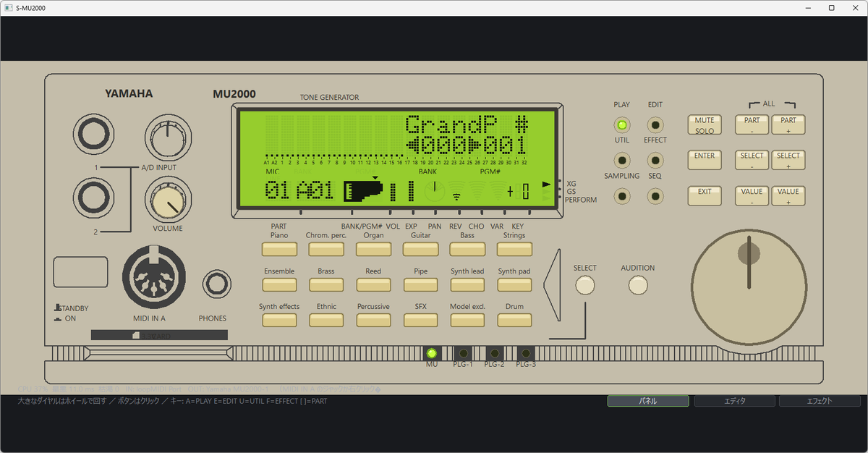Viewport: 868px width, 453px height.
Task: Click the instrument icon on the LCD
Action: pos(363,191)
